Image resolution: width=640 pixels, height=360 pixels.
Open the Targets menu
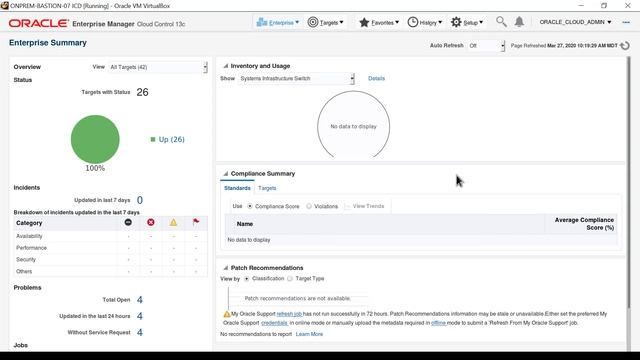tap(325, 22)
